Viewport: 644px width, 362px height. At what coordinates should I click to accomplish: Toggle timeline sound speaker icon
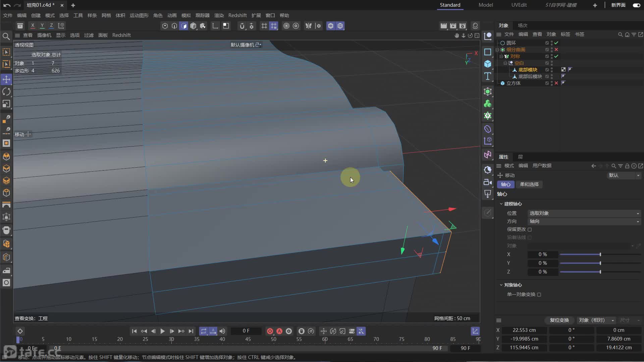pos(222,331)
